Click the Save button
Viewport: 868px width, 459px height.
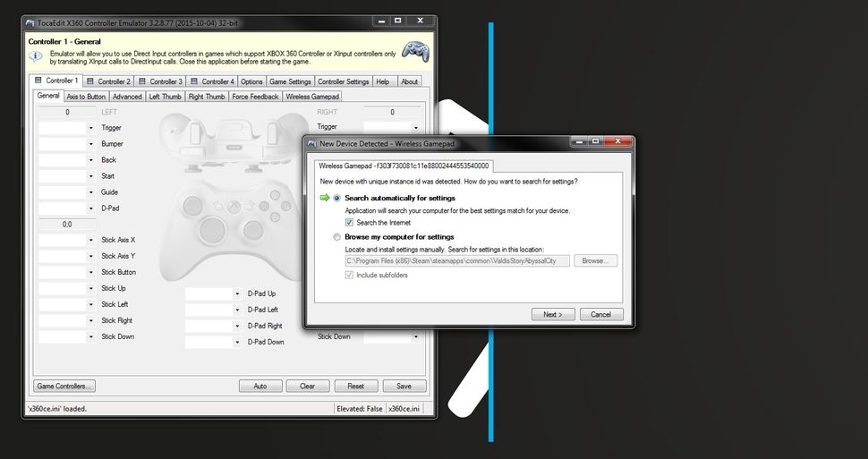[x=404, y=386]
